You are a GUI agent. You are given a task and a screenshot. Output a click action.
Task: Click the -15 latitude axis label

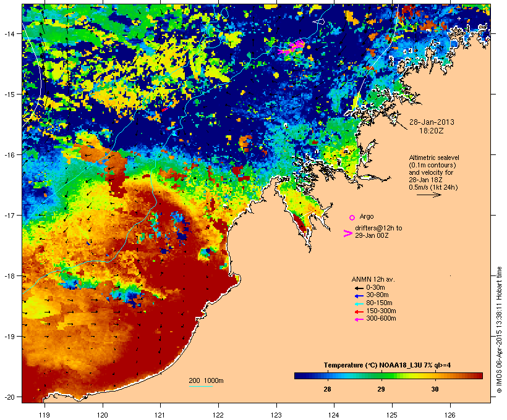pyautogui.click(x=9, y=94)
